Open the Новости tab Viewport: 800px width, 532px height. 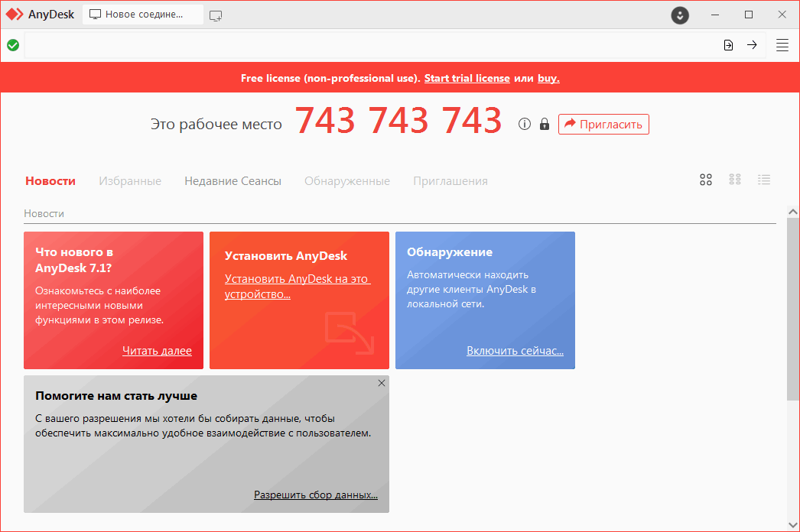point(50,181)
